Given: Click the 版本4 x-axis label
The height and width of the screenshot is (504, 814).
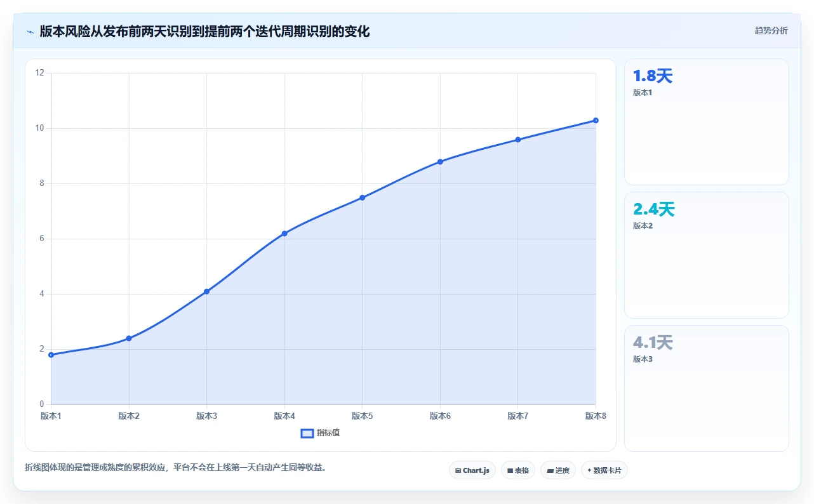Looking at the screenshot, I should pyautogui.click(x=284, y=416).
